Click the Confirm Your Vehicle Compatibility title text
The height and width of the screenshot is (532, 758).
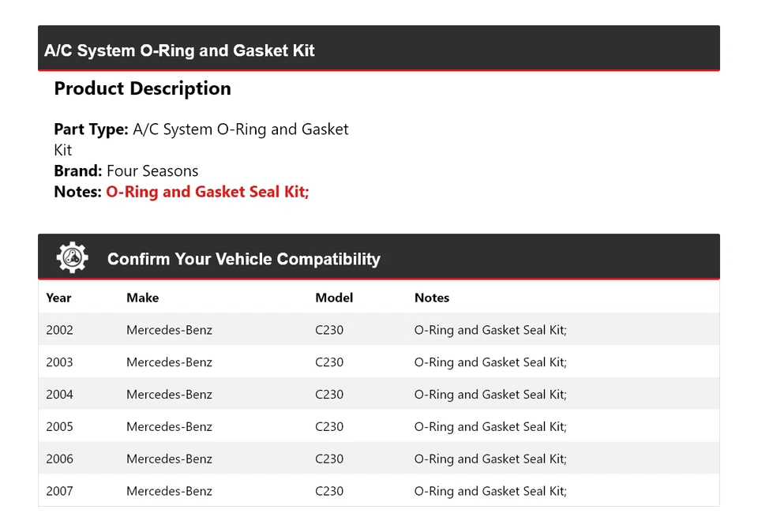[243, 259]
